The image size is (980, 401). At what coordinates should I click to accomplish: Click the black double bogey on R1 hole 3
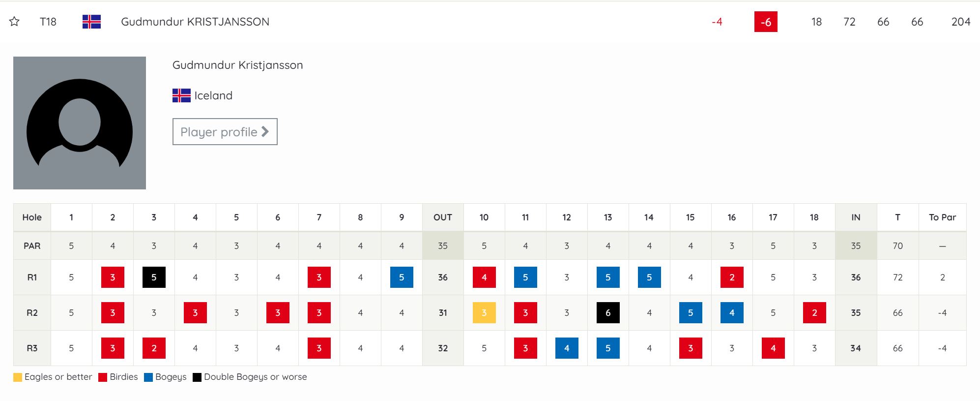pos(154,278)
